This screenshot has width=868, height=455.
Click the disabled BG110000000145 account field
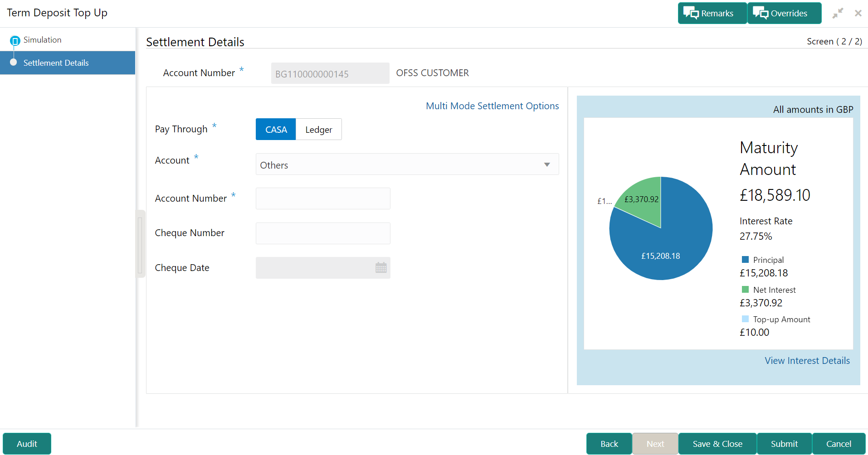[330, 73]
